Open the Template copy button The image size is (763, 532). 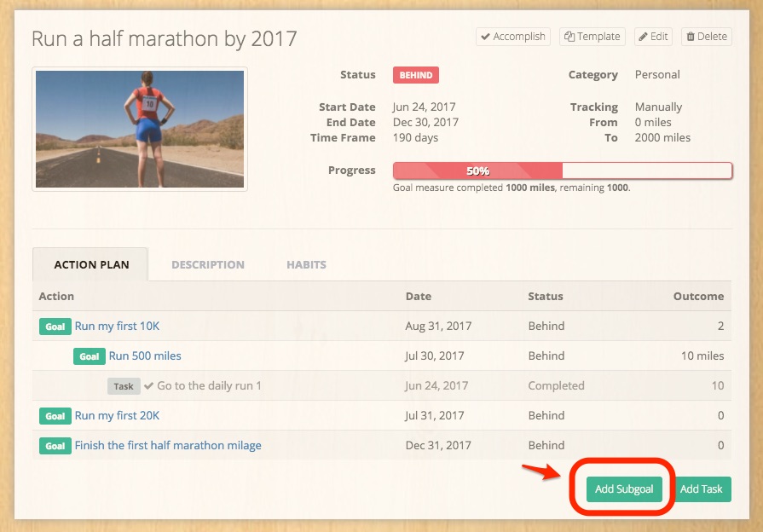click(x=592, y=37)
